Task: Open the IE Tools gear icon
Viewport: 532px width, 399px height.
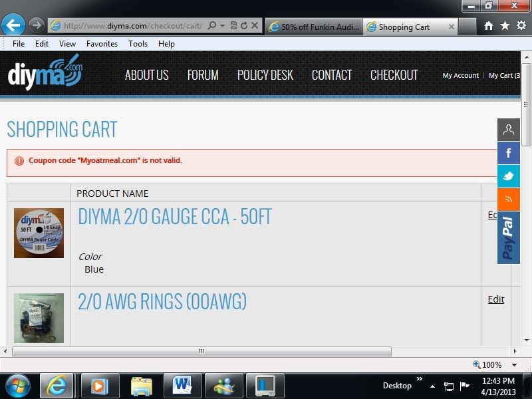Action: tap(521, 26)
